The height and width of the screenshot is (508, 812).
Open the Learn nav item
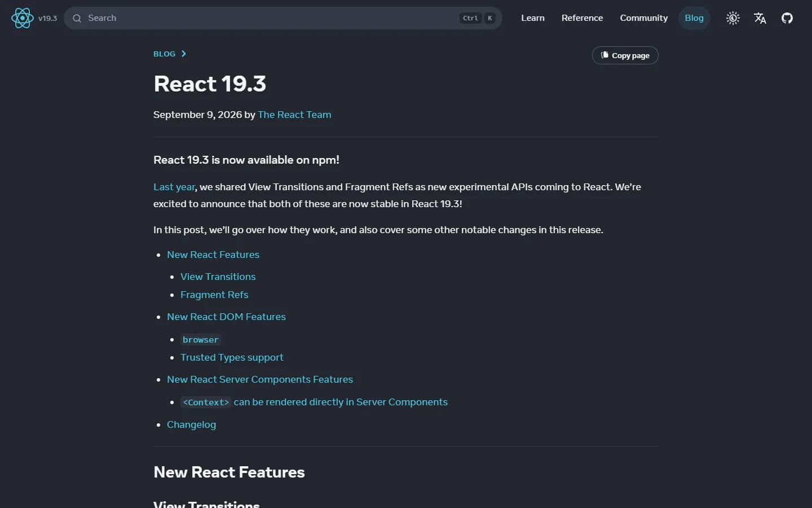533,18
